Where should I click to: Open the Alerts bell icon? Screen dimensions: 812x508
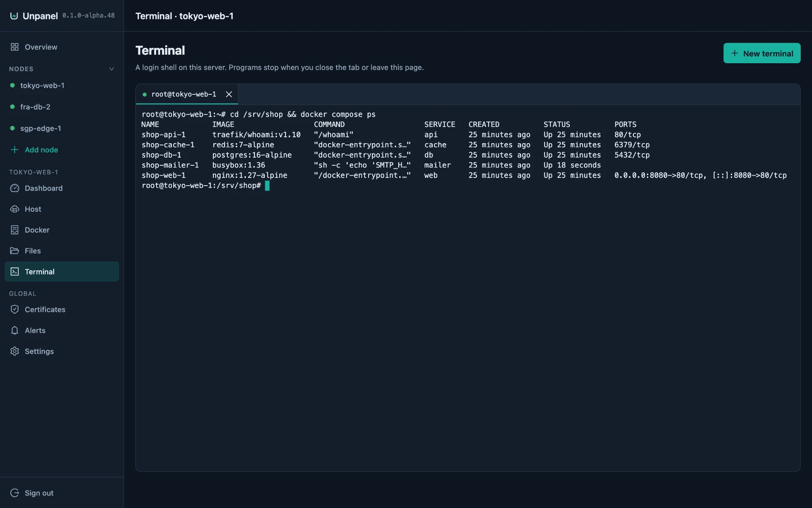pos(14,331)
